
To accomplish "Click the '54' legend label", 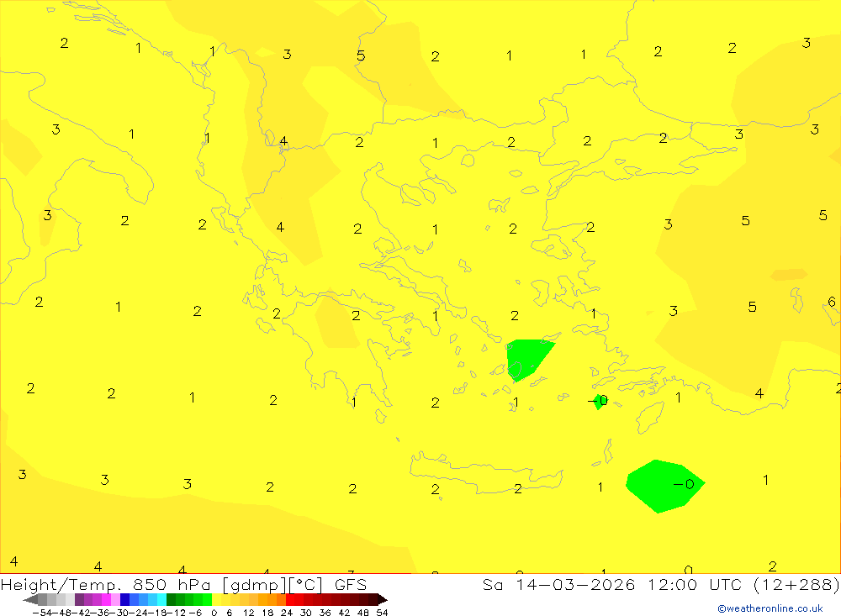I will pos(382,613).
